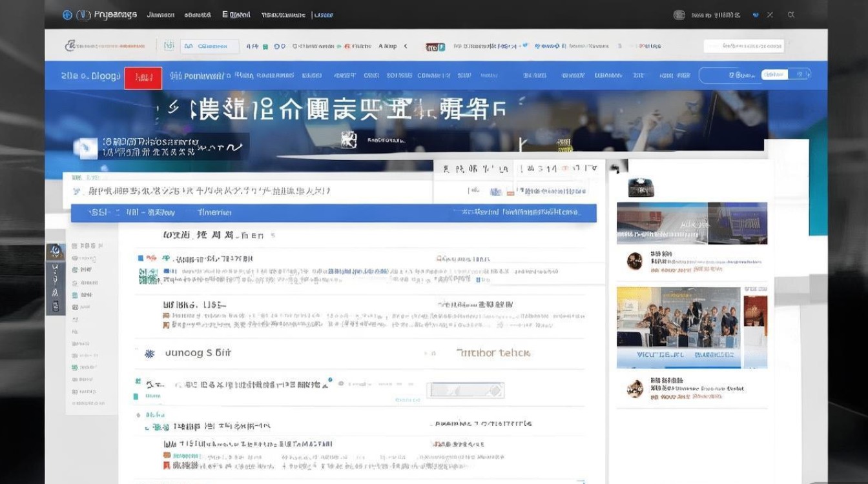Click the rounded search field in the blue navigation bar
This screenshot has height=484, width=868.
click(754, 75)
